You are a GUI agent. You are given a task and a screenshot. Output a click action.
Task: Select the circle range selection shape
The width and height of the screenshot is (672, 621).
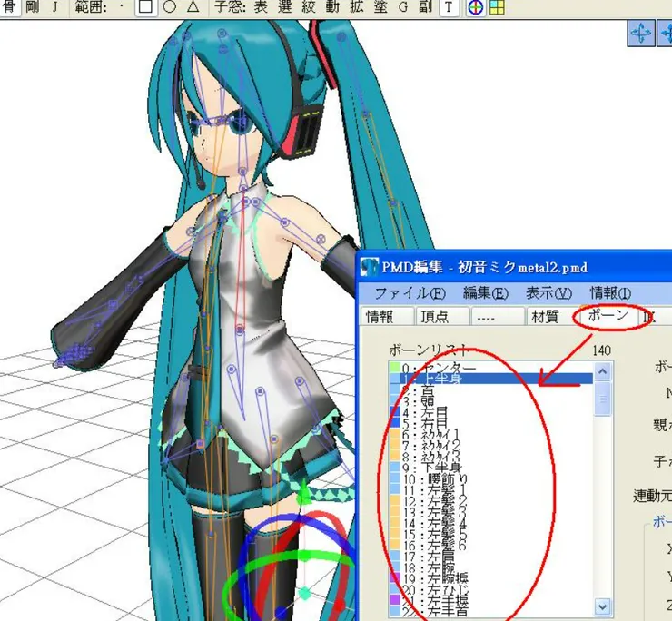170,7
